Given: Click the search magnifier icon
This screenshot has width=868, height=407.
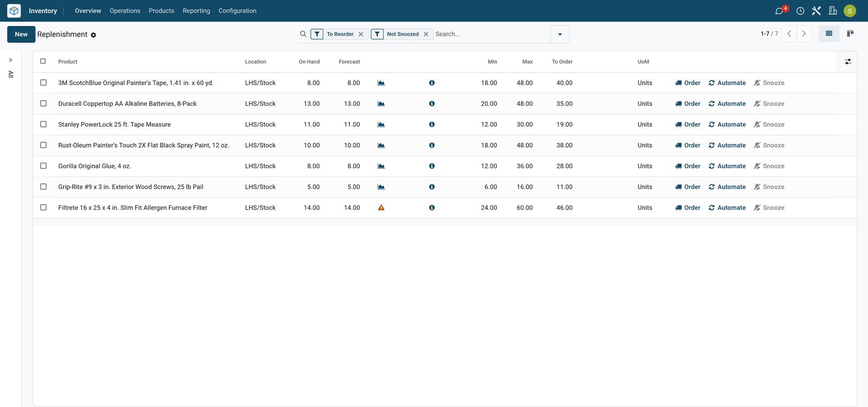Looking at the screenshot, I should (x=303, y=34).
